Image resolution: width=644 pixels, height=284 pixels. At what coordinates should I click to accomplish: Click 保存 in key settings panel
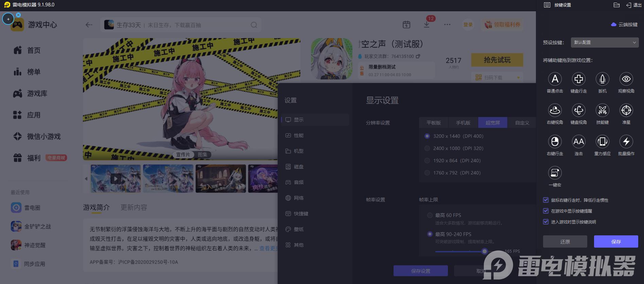click(616, 241)
